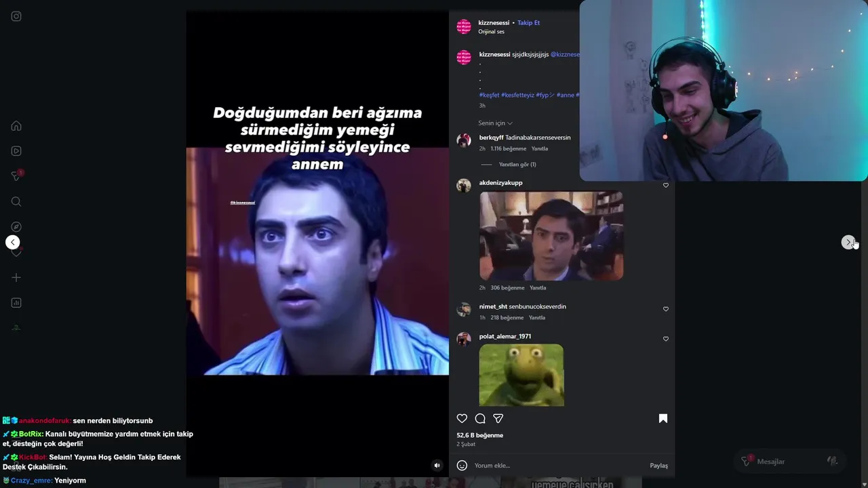
Task: Open the 2 Şubat post date
Action: pyautogui.click(x=466, y=444)
